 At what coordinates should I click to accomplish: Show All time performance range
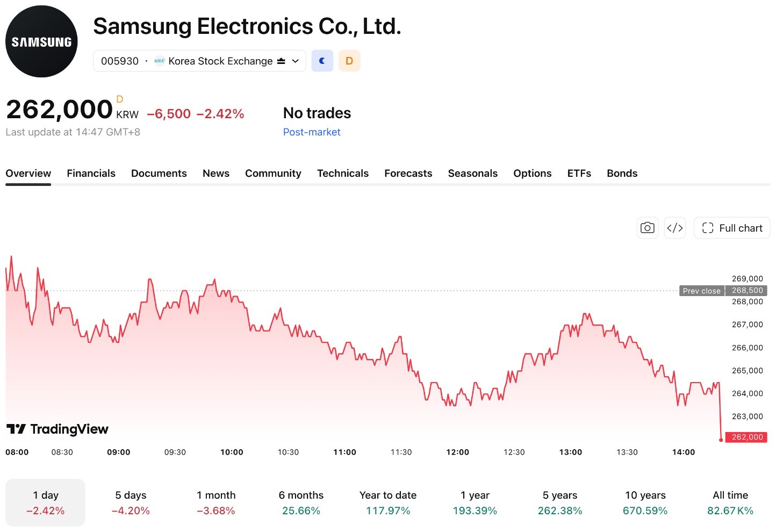730,502
